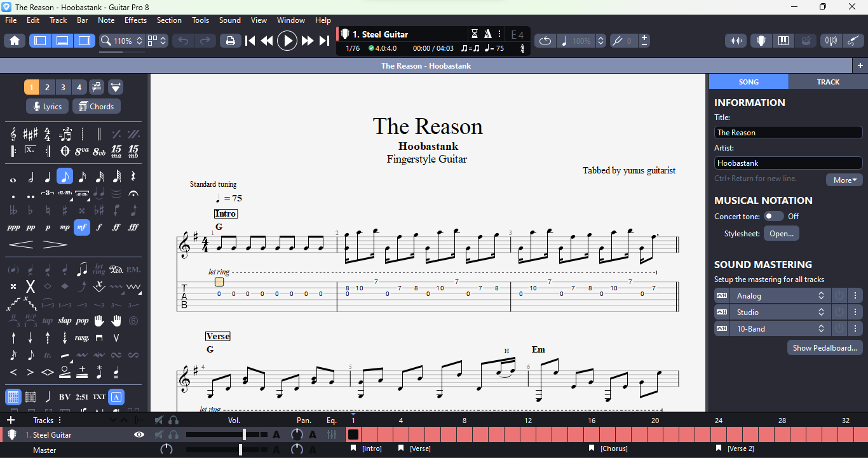868x458 pixels.
Task: Apply the 8va octave marking
Action: coord(82,151)
